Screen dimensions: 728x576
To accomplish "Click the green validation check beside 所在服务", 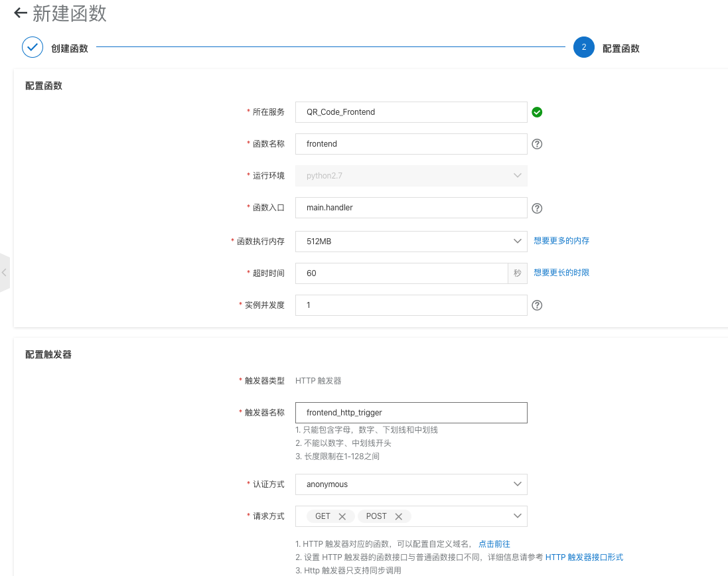I will pyautogui.click(x=537, y=112).
